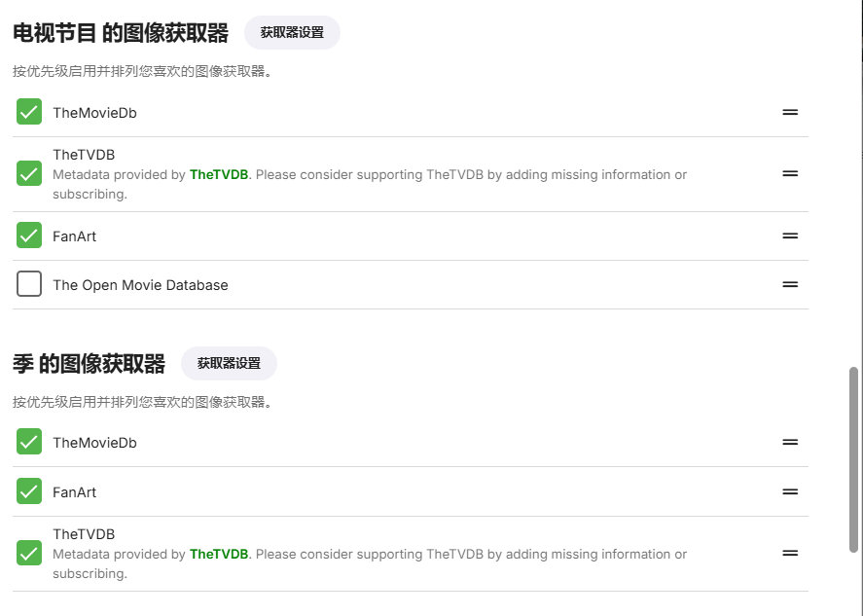863x616 pixels.
Task: Uncheck TheMovieDb under 季 的图像获取器
Action: [x=29, y=442]
